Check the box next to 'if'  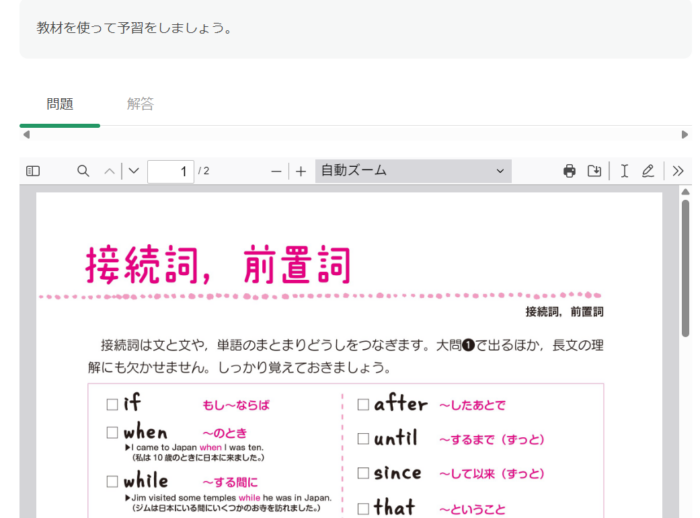(x=112, y=405)
